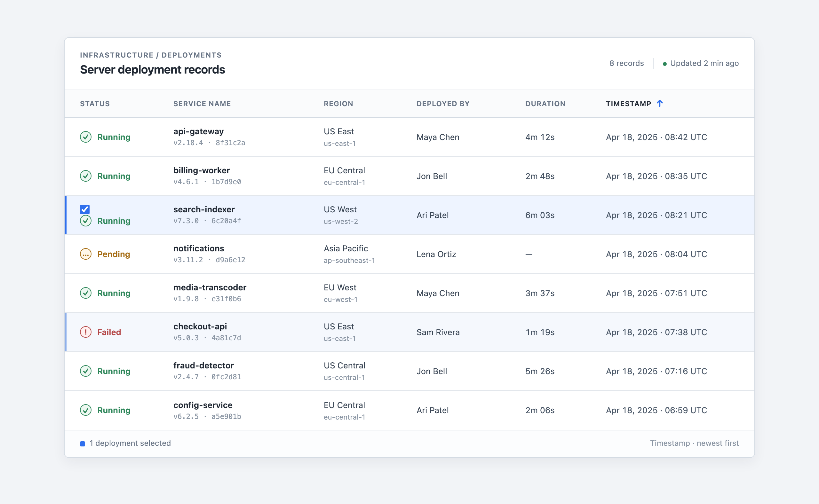Sort by the Timestamp column header
819x504 pixels.
pos(629,104)
